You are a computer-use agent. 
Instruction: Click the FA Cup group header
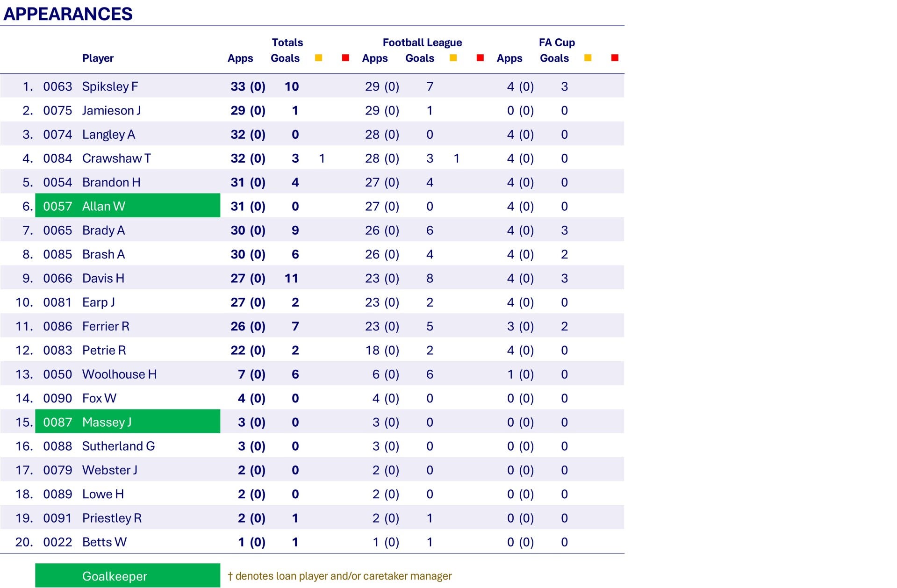click(557, 43)
